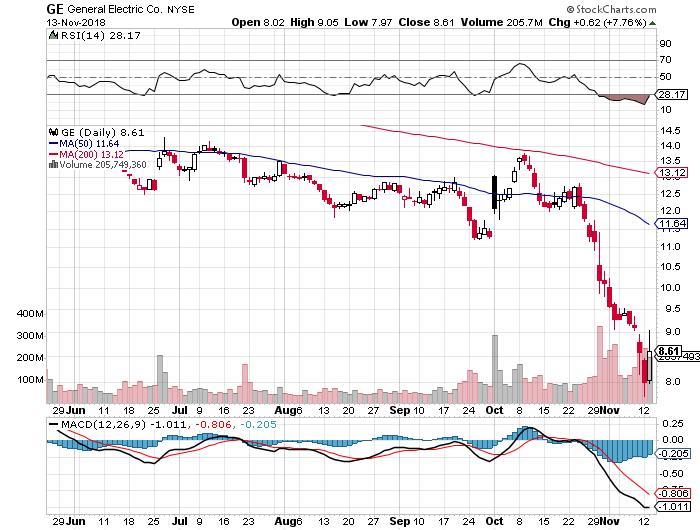This screenshot has height=530, width=700.
Task: Click the High 9.05 value in the header
Action: point(314,22)
